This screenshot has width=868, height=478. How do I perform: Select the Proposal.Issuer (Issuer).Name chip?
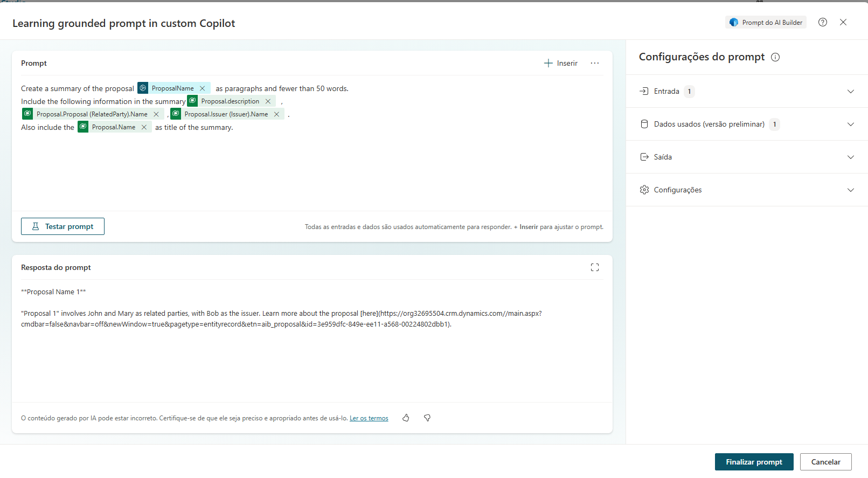(x=226, y=114)
